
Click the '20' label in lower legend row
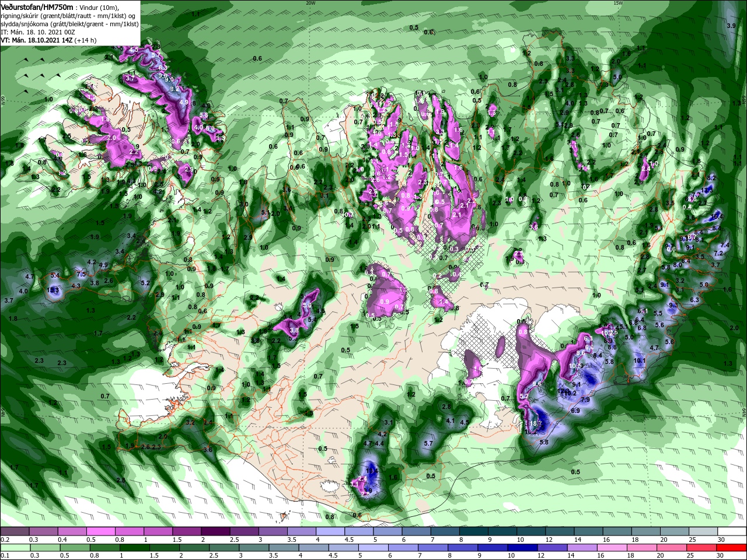tap(660, 555)
